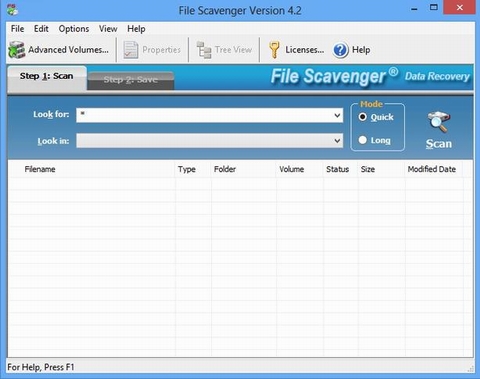Click the Scan text label
The width and height of the screenshot is (480, 379).
click(x=439, y=144)
